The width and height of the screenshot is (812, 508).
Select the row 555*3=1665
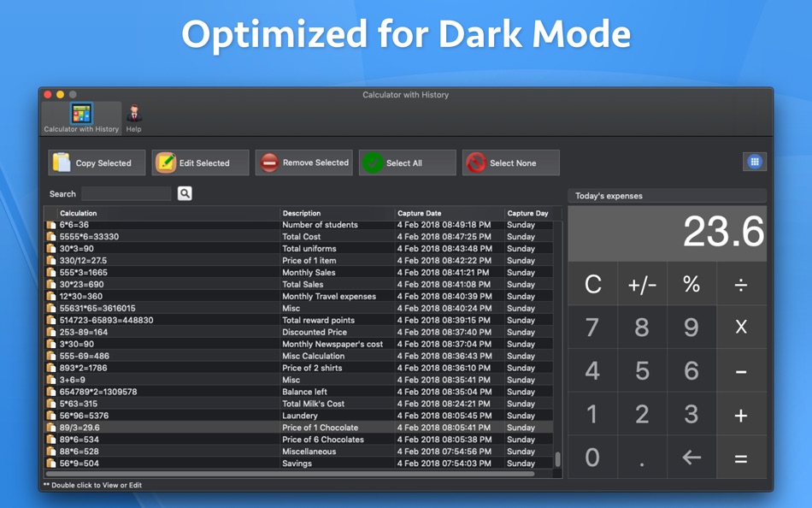pyautogui.click(x=299, y=272)
